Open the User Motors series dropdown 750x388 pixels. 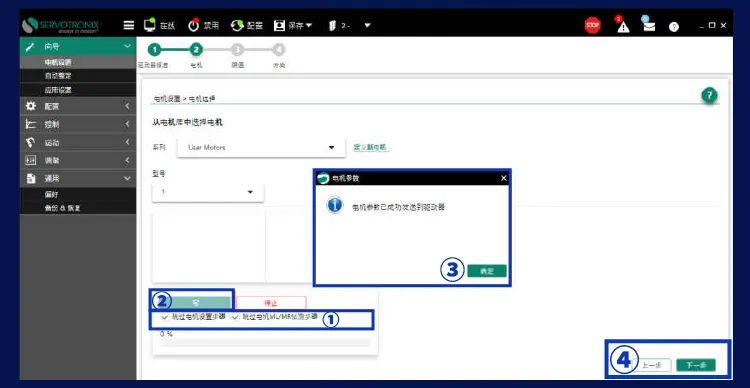coord(261,147)
